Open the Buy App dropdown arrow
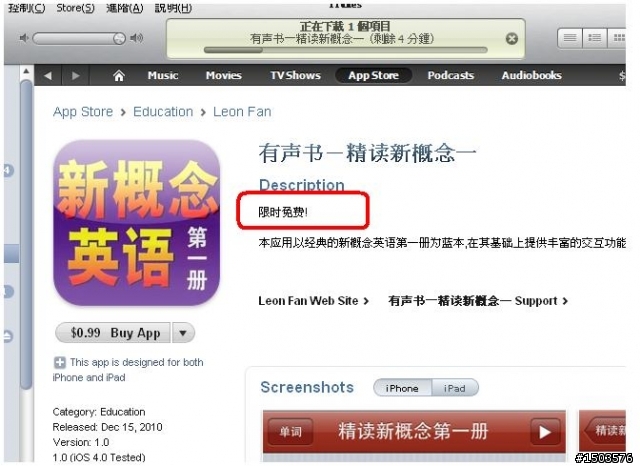 coord(183,333)
